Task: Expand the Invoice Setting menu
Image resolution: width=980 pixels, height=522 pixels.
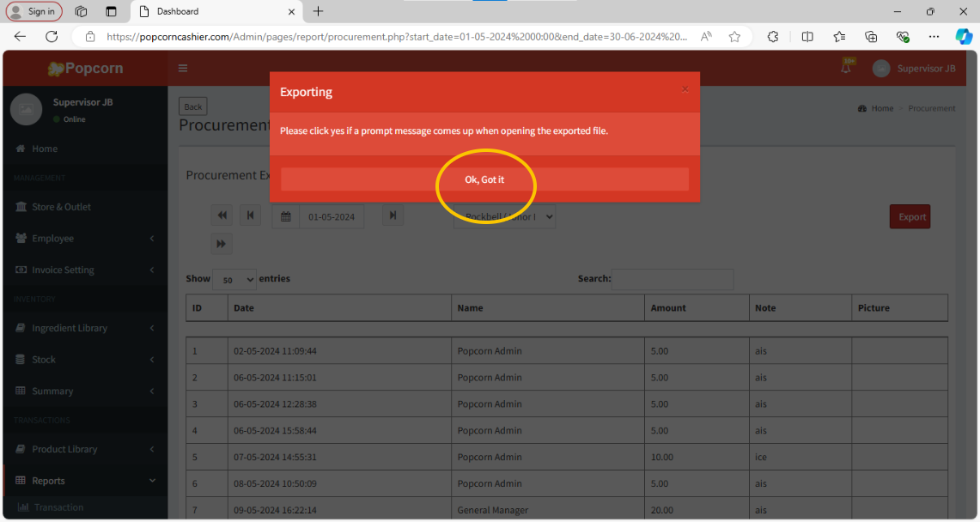Action: pyautogui.click(x=85, y=270)
